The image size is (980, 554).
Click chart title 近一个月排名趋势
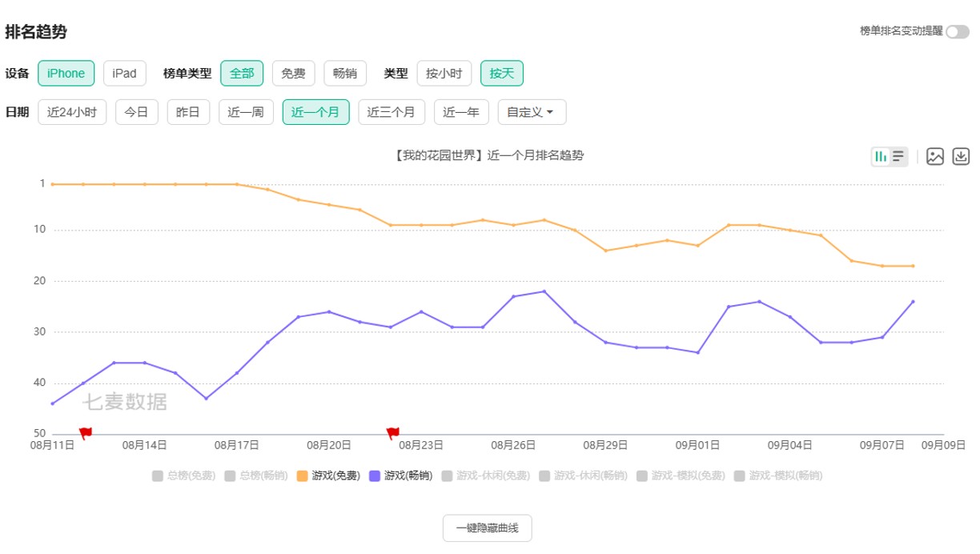point(488,155)
